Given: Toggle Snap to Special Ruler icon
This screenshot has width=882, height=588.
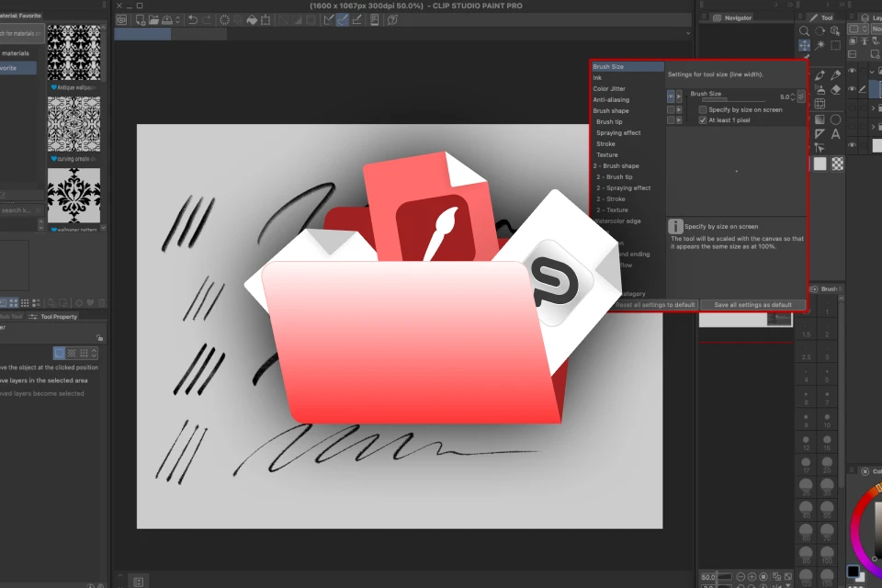Looking at the screenshot, I should tap(343, 19).
